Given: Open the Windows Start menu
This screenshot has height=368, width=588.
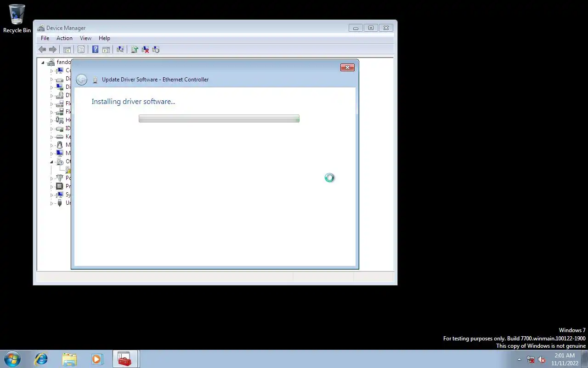Looking at the screenshot, I should [12, 359].
